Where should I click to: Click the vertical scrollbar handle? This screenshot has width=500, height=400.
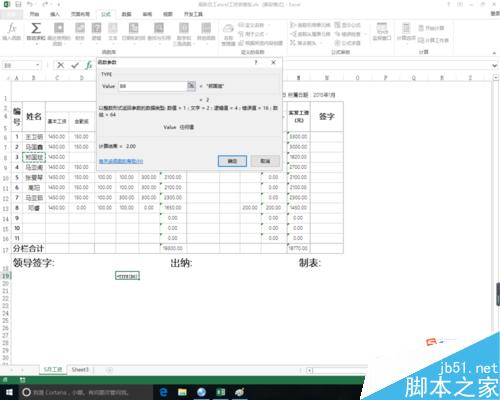498,294
